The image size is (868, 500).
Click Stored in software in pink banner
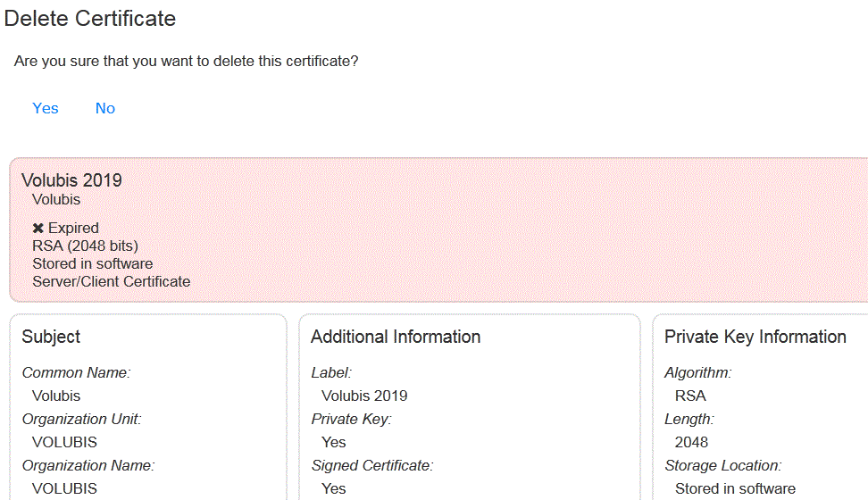pyautogui.click(x=93, y=263)
